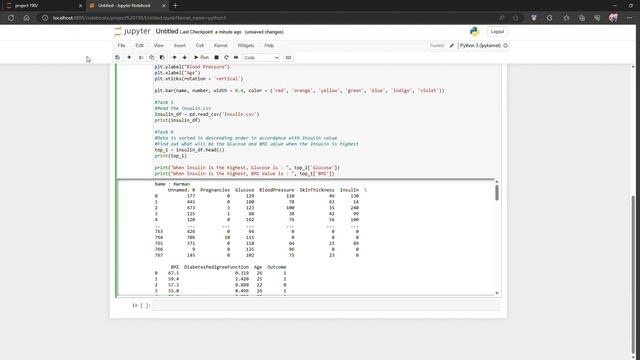
Task: Click the page vertical scrollbar
Action: [633, 276]
